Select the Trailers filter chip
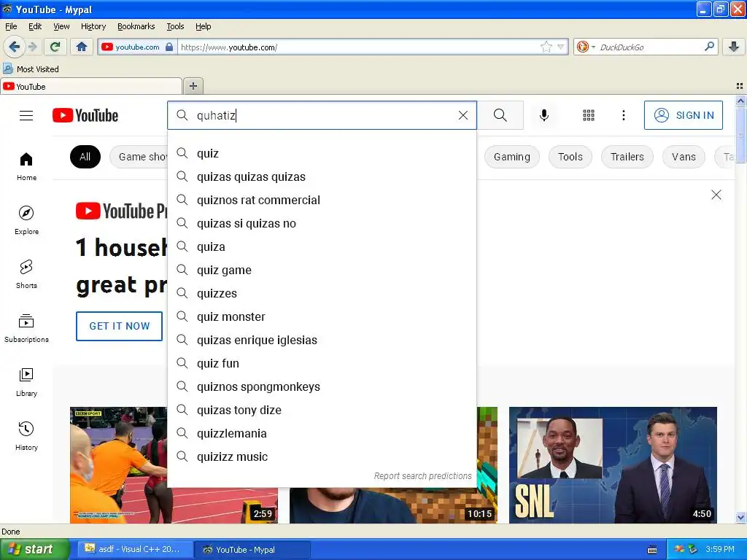Screen dimensions: 747x560 click(x=627, y=157)
